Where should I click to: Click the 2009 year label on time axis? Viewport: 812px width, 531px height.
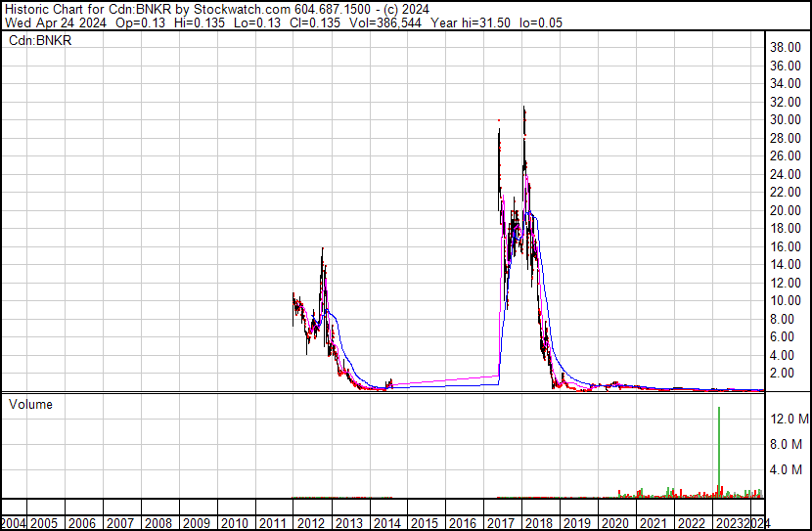tap(198, 523)
